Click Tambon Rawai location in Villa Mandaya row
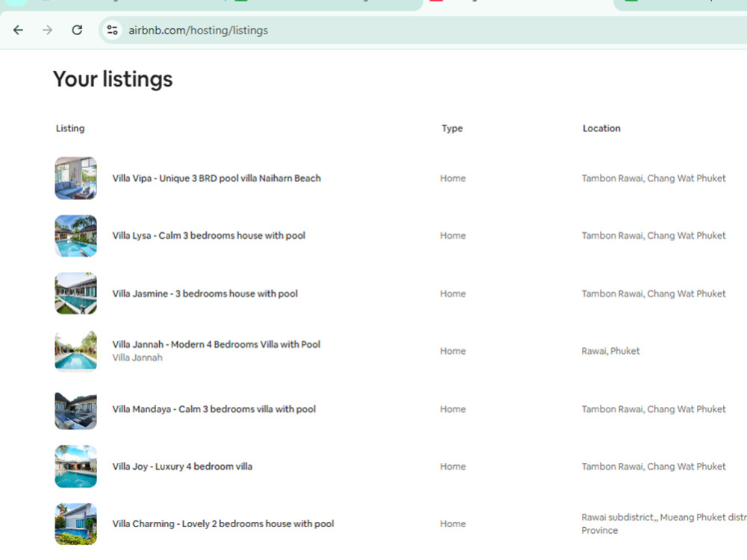The image size is (747, 560). point(654,409)
